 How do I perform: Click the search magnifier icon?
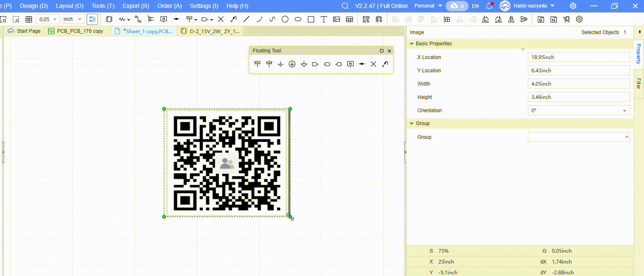tap(345, 6)
